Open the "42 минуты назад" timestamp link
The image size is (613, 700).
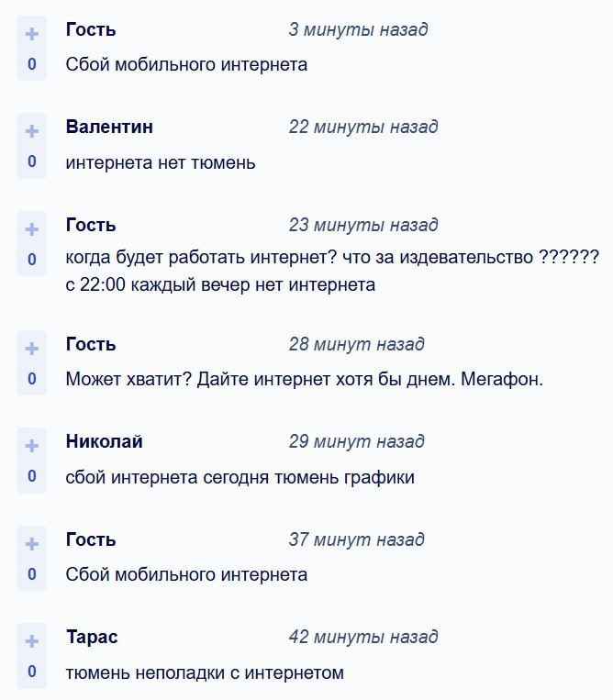pyautogui.click(x=363, y=637)
